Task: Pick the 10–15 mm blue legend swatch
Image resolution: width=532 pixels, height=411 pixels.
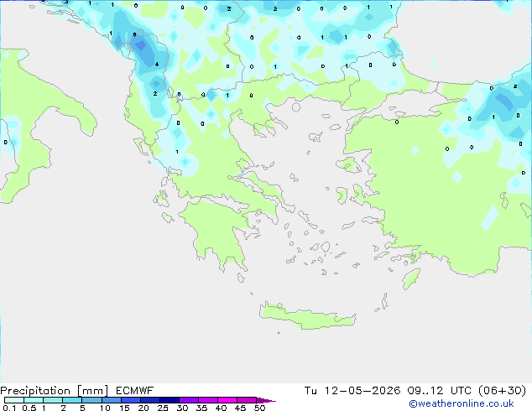Action: pos(111,400)
